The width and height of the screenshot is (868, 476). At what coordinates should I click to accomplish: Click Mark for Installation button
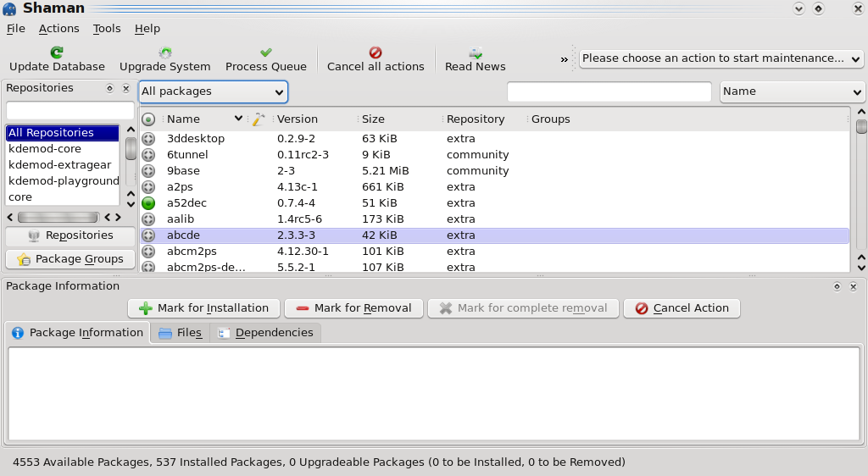click(203, 308)
